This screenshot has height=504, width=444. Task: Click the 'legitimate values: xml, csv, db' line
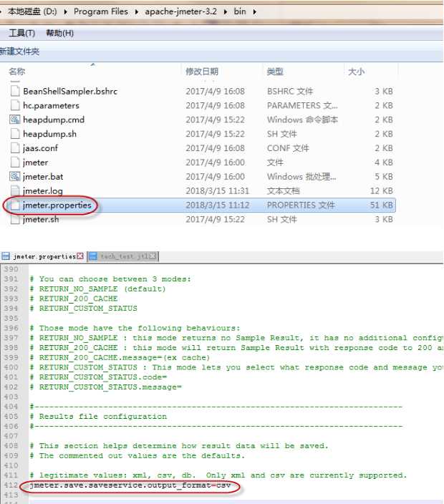tap(218, 475)
